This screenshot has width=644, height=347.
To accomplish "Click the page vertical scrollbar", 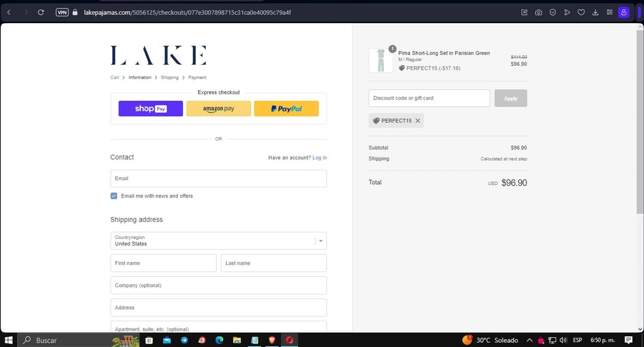I will (x=640, y=122).
